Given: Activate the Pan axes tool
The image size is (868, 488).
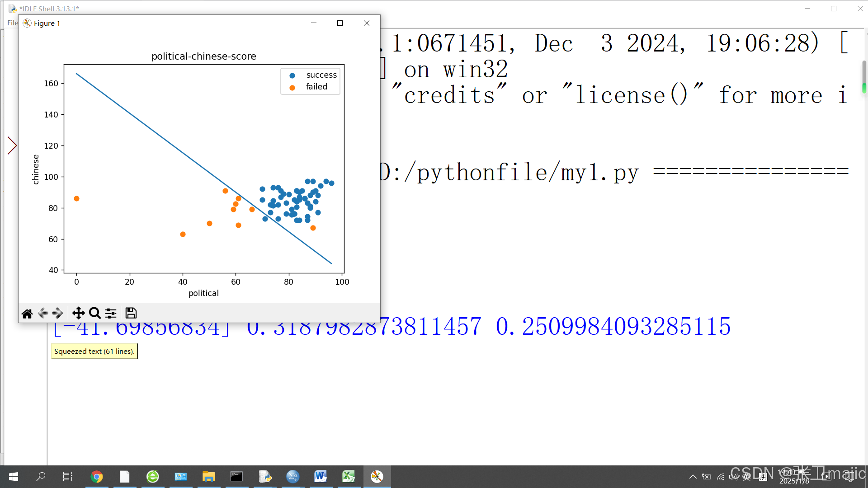Looking at the screenshot, I should [x=78, y=313].
